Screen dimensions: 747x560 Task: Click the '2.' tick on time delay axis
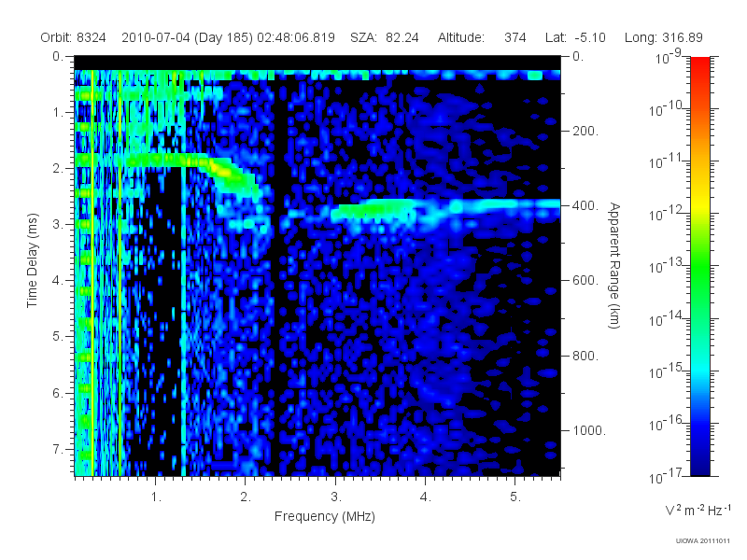point(58,169)
